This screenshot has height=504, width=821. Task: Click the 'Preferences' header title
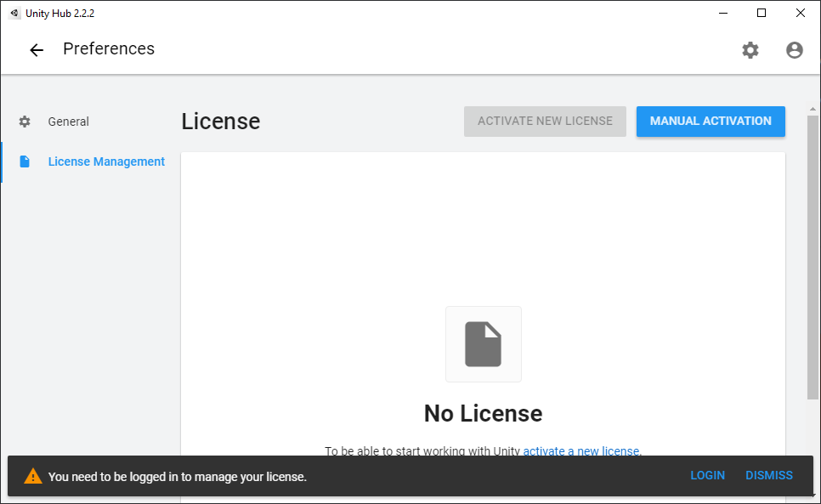[x=109, y=48]
